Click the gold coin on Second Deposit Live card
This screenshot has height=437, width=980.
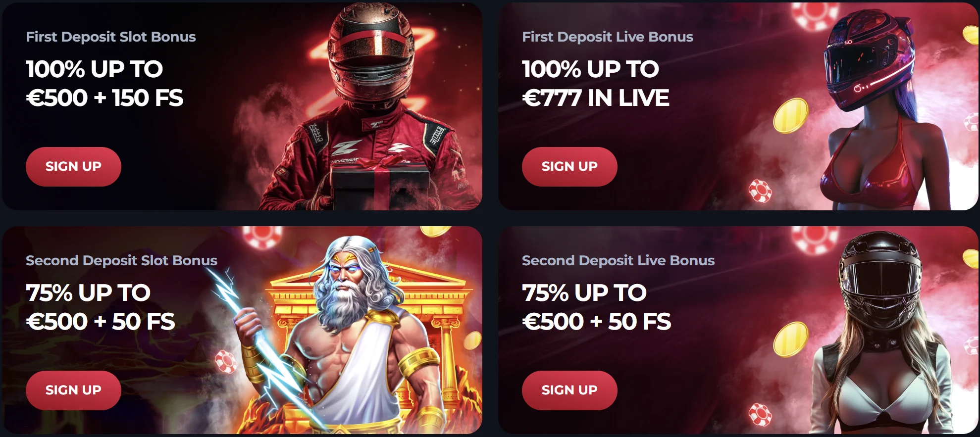(x=791, y=339)
